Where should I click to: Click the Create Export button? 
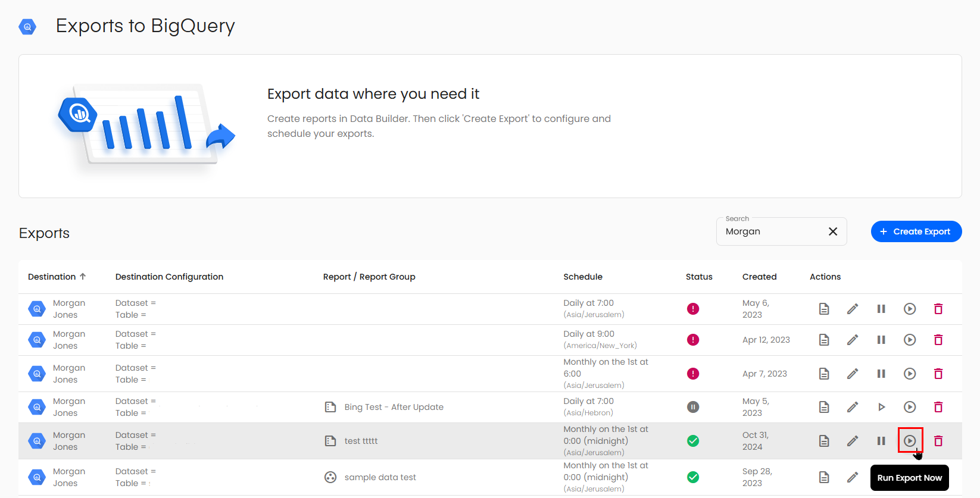(x=916, y=231)
